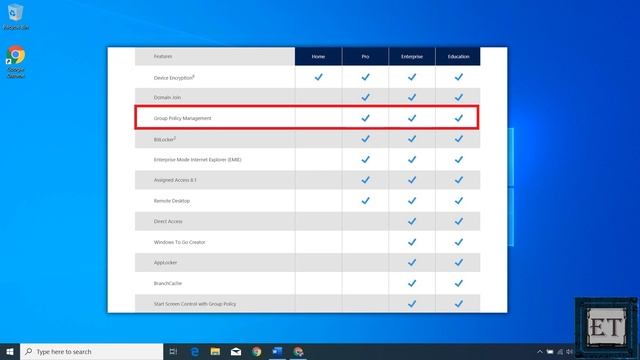Switch to Word on the taskbar
The width and height of the screenshot is (640, 360).
(278, 351)
